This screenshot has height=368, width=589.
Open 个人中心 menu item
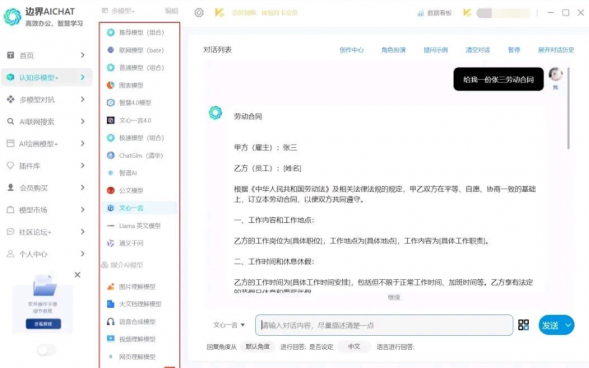47,254
